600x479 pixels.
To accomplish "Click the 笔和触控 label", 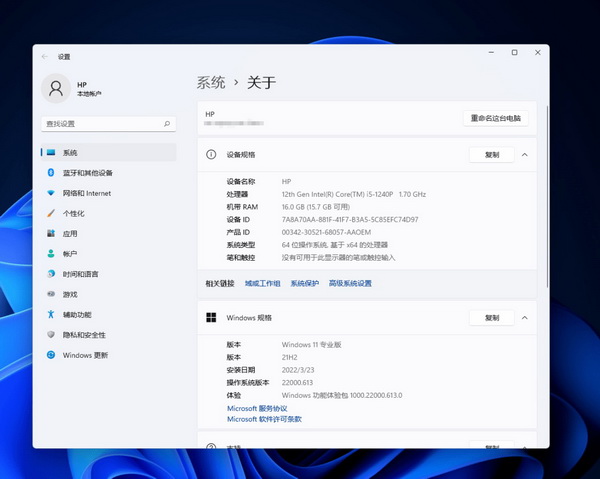I will (241, 257).
